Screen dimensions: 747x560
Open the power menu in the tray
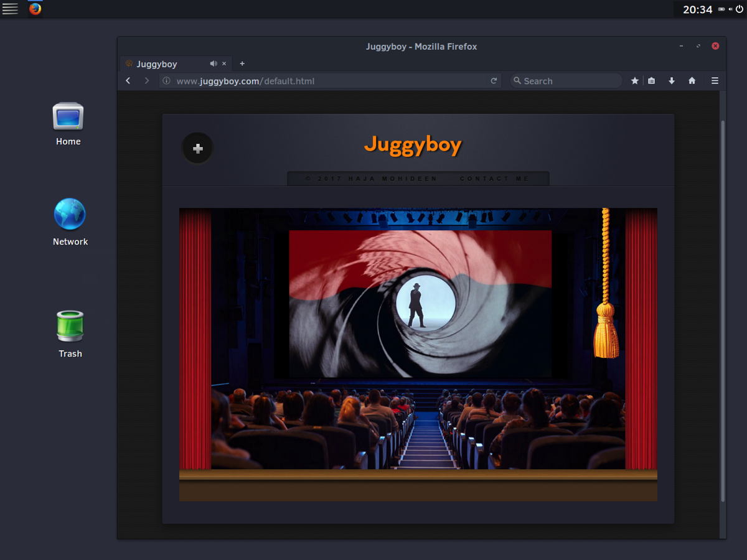click(740, 9)
